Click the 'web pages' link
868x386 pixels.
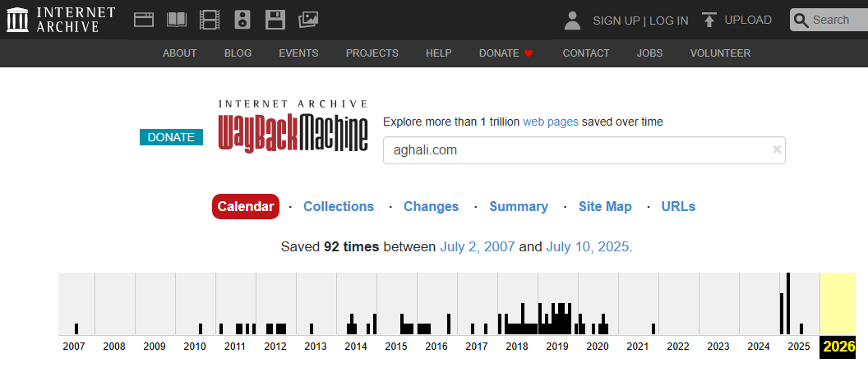550,122
